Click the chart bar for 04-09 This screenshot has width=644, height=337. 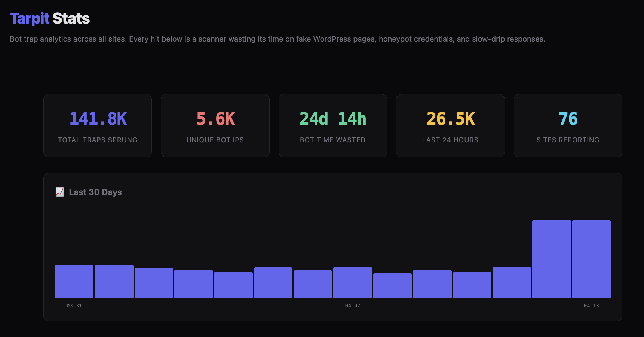point(432,284)
